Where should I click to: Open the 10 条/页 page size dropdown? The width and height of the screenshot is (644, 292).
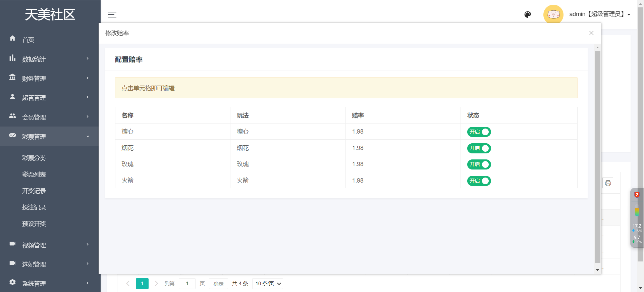(268, 284)
